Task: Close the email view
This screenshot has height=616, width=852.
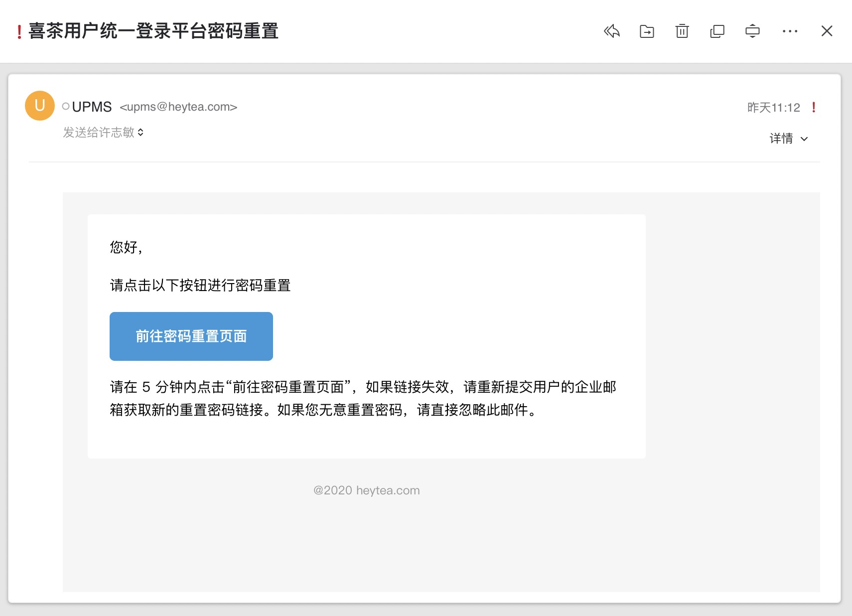Action: [x=827, y=31]
